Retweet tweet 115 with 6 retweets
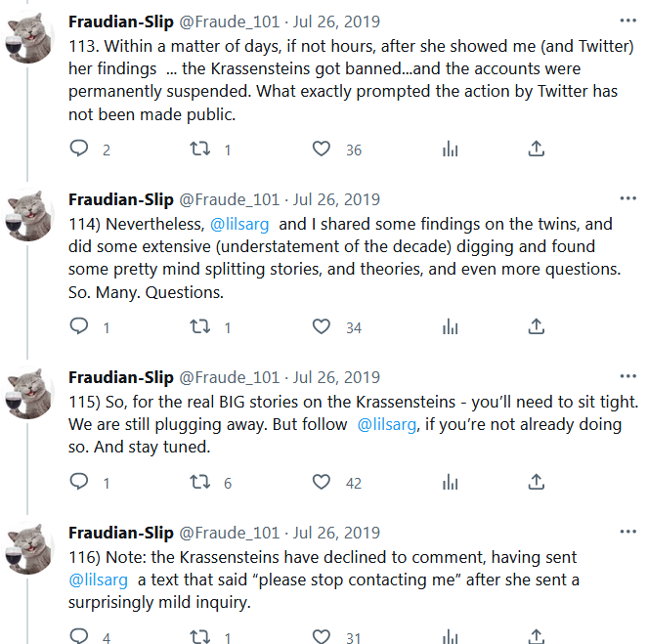Image resolution: width=648 pixels, height=644 pixels. 199,483
